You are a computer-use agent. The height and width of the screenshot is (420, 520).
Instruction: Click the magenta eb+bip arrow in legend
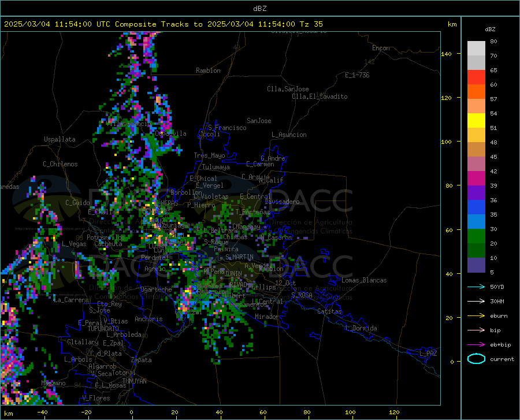[x=476, y=344]
